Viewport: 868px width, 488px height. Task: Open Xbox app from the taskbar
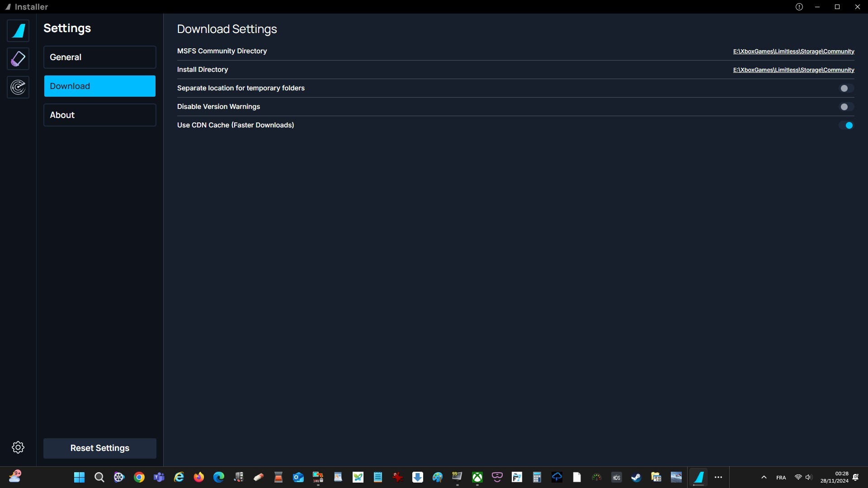[x=477, y=477]
